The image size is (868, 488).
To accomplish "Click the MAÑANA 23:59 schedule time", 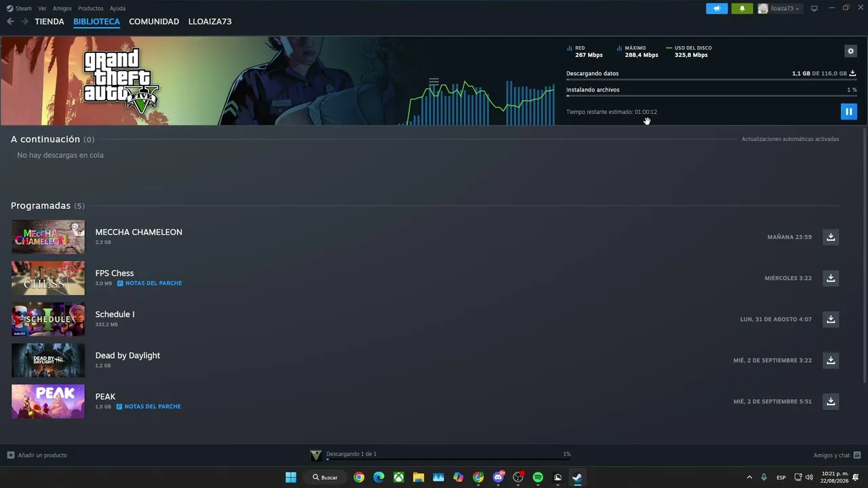I will (789, 237).
